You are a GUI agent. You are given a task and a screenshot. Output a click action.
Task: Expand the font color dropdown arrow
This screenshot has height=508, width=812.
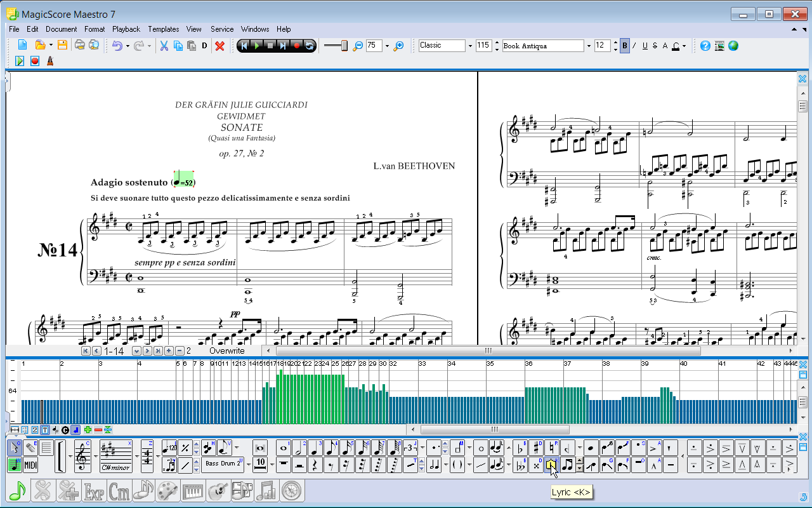(x=684, y=46)
